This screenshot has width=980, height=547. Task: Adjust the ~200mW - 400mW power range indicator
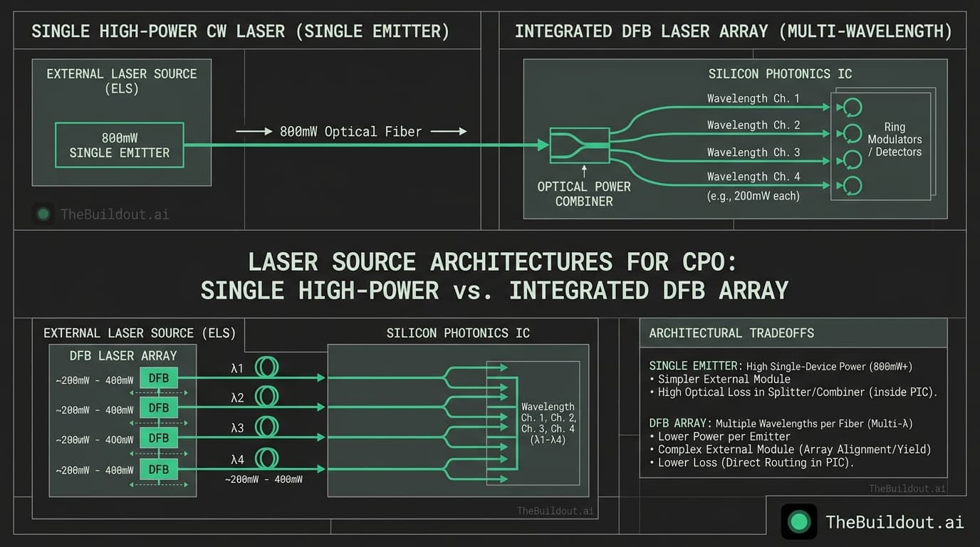click(x=93, y=380)
